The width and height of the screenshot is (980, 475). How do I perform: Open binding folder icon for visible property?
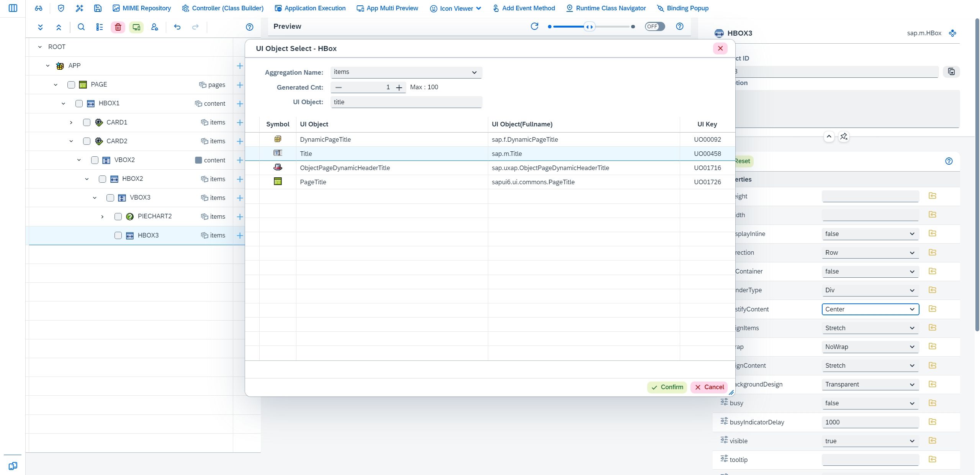[933, 441]
